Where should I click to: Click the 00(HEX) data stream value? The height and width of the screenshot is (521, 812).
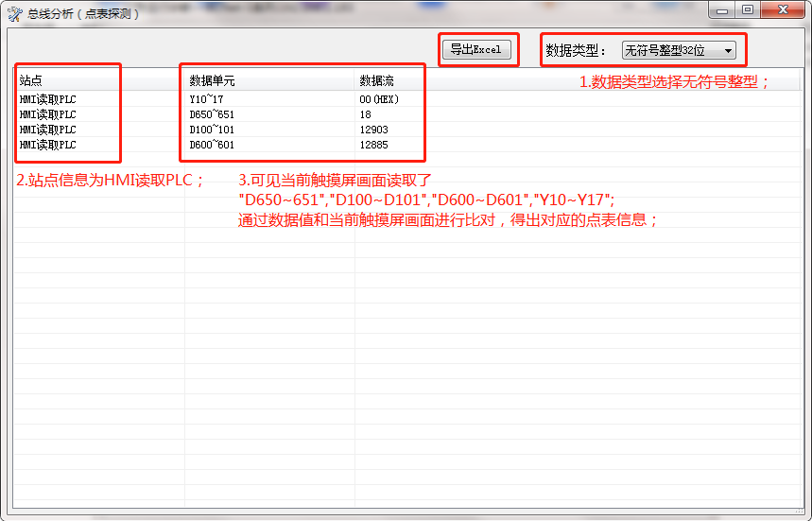point(378,99)
